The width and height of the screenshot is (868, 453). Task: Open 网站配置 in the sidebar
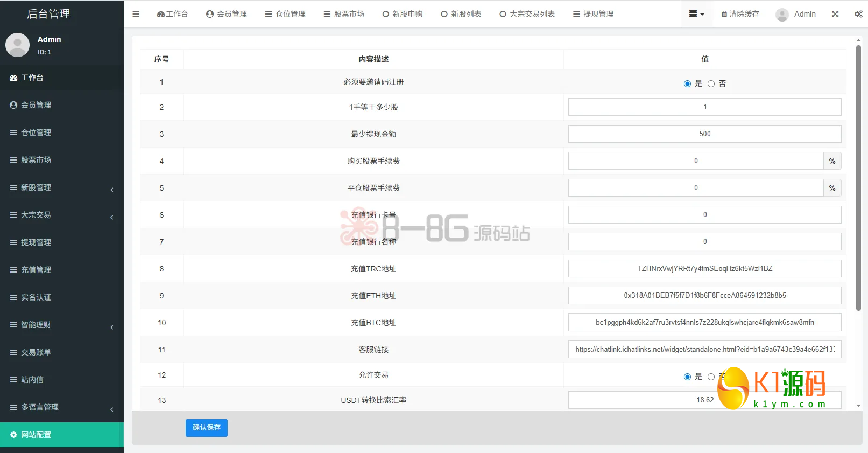pos(62,435)
